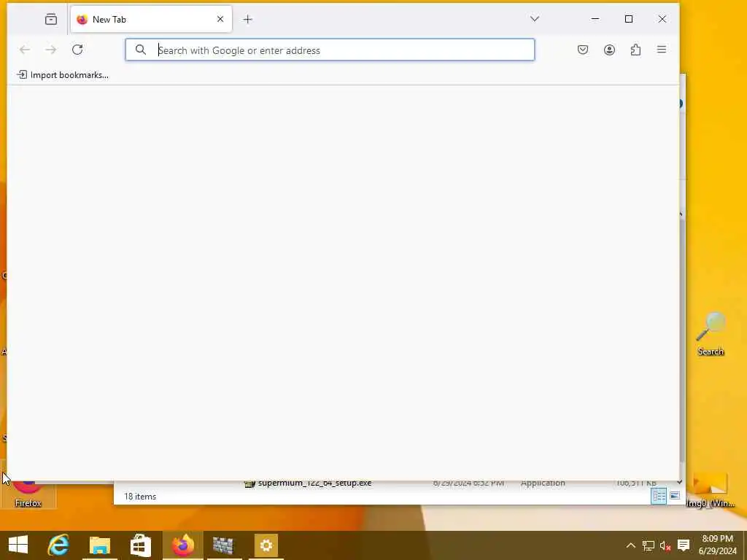This screenshot has height=560, width=747.
Task: Open the clock showing 8:09 PM
Action: [x=718, y=545]
